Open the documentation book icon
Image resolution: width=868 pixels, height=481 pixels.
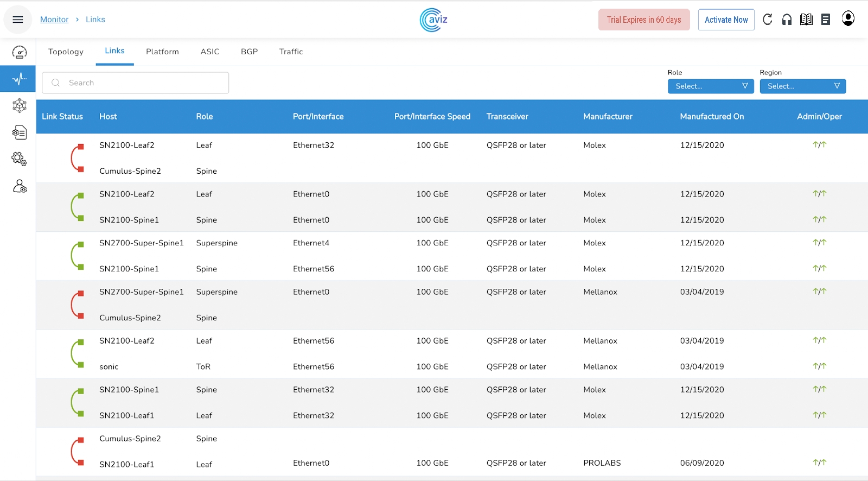806,20
